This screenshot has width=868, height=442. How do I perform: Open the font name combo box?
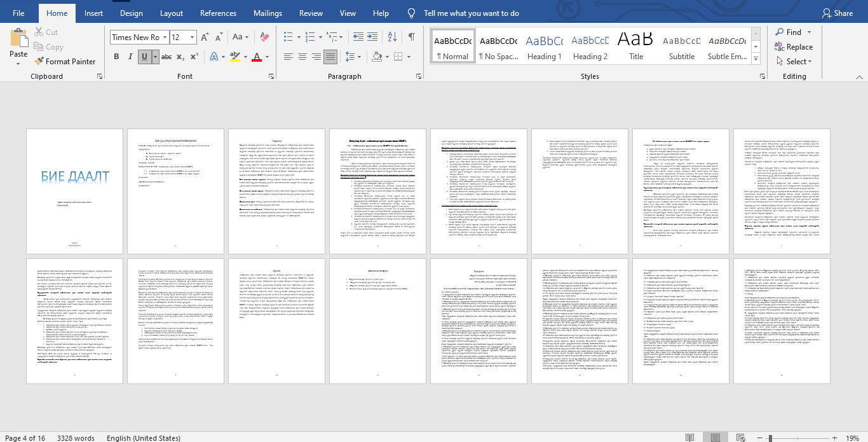coord(139,38)
